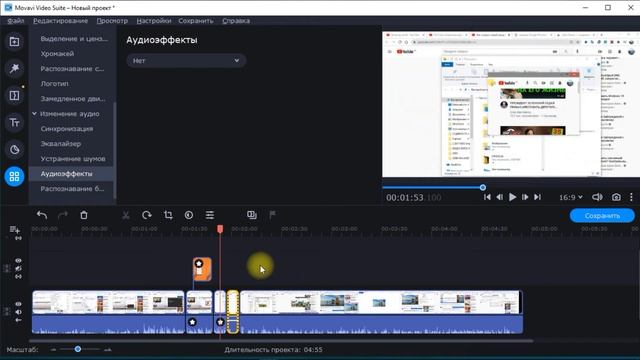This screenshot has width=640, height=360.
Task: Open the transitions tab icon
Action: [14, 96]
